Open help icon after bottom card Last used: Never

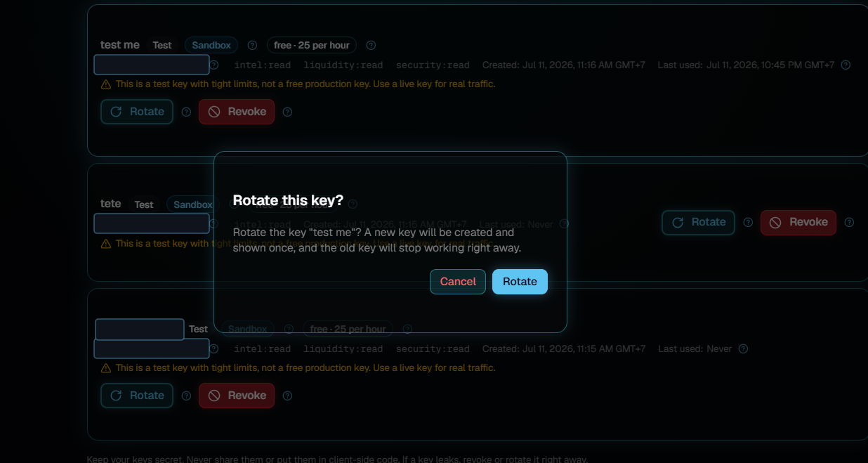click(x=743, y=348)
